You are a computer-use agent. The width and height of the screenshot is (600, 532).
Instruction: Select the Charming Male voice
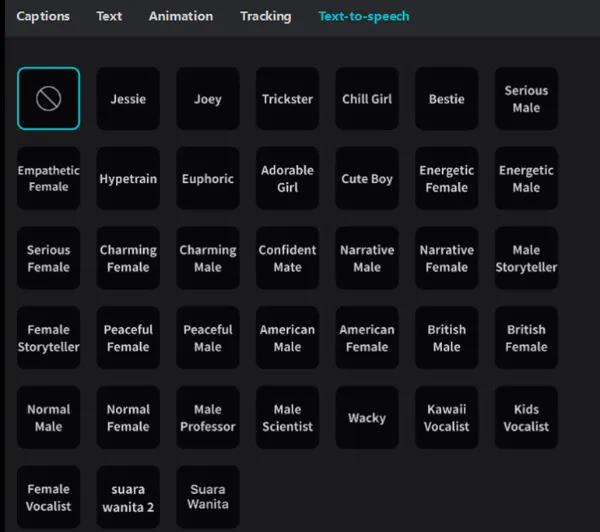(x=208, y=258)
